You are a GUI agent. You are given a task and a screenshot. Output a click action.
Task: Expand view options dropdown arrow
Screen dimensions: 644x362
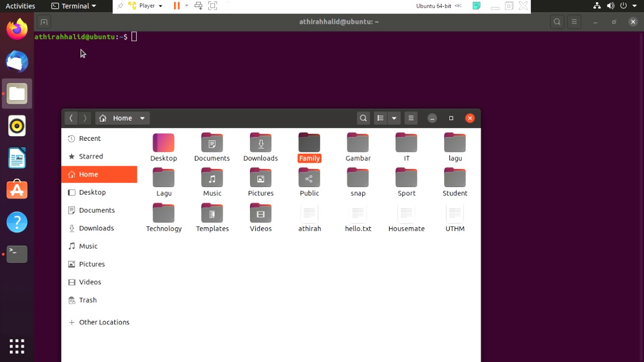pos(394,118)
